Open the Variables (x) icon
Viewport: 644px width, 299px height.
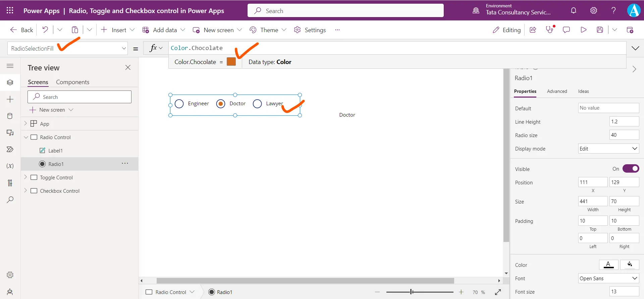click(10, 166)
